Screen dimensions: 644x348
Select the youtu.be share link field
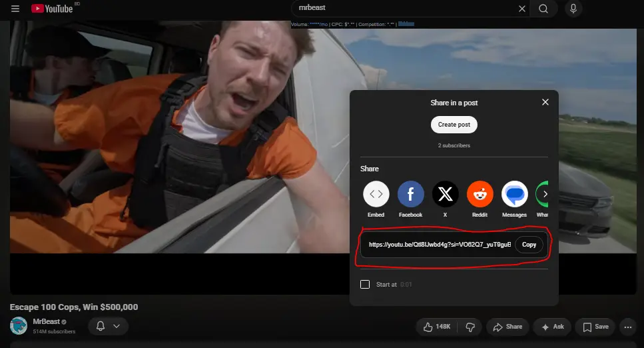[x=440, y=245]
